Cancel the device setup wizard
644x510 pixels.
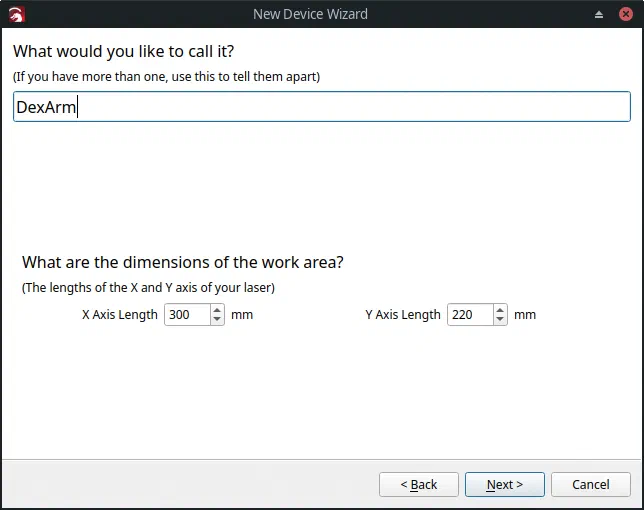point(591,485)
